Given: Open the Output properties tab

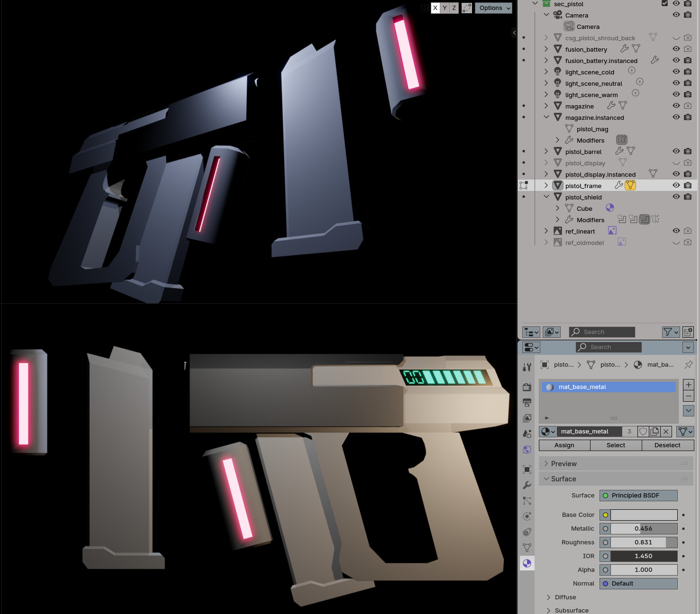Looking at the screenshot, I should (527, 403).
